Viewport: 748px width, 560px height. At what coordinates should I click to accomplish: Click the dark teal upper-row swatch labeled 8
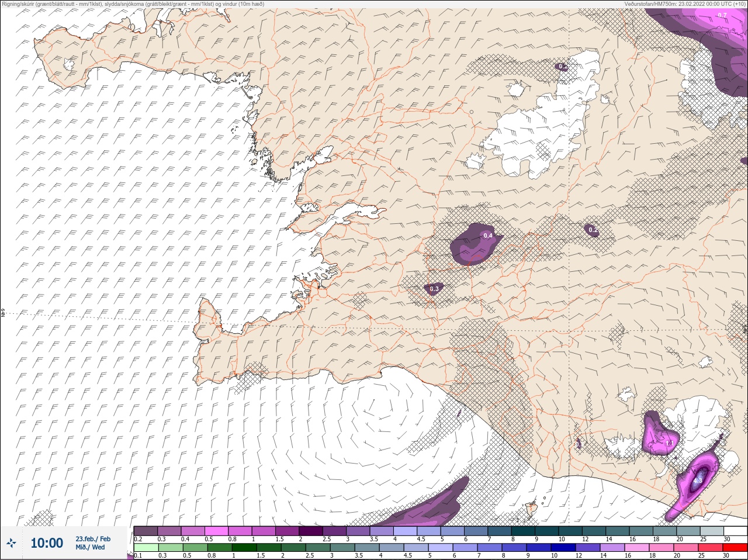coord(524,531)
